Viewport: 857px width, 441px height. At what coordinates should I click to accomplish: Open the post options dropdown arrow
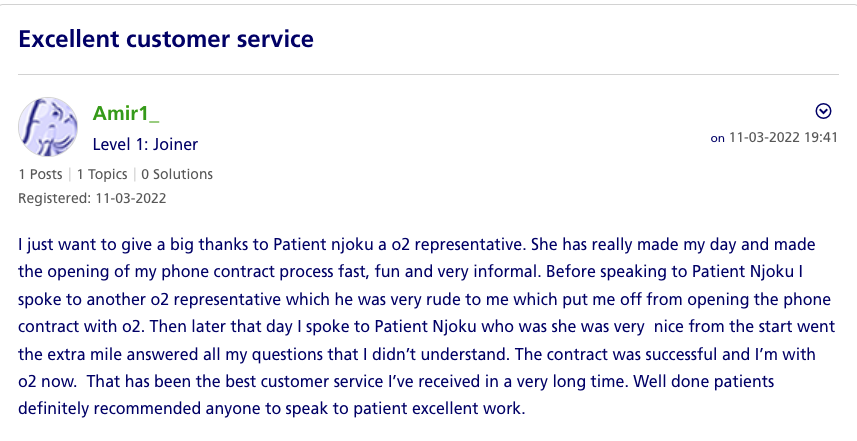coord(823,111)
